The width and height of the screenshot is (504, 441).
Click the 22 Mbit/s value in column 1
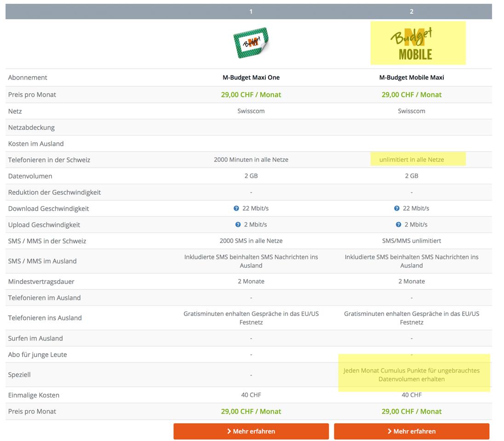pos(256,209)
